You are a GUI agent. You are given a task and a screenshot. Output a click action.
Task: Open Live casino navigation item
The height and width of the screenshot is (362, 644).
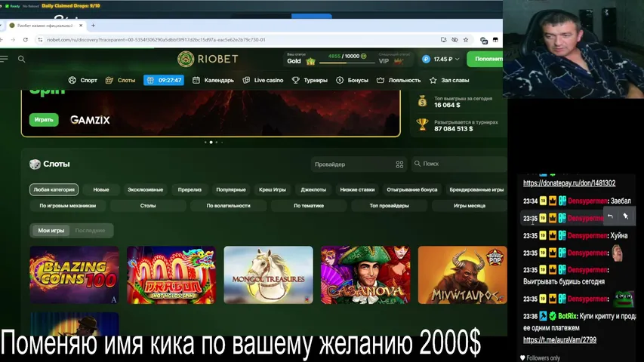263,81
